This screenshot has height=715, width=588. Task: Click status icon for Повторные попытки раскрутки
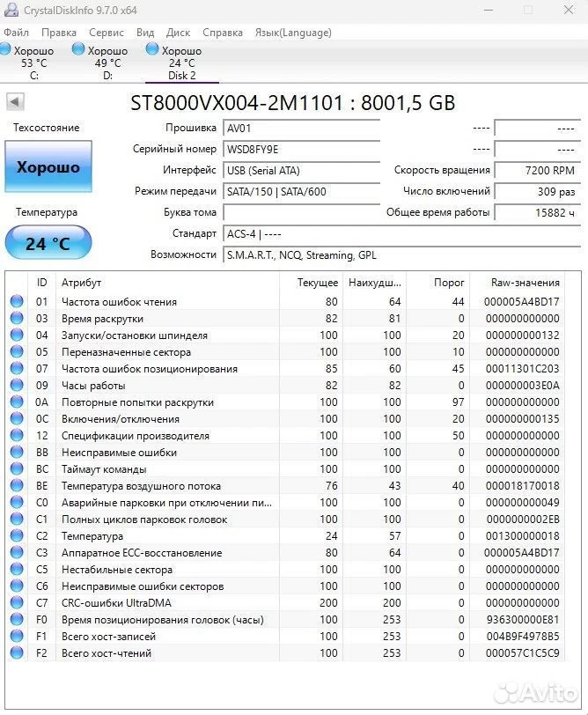click(17, 402)
